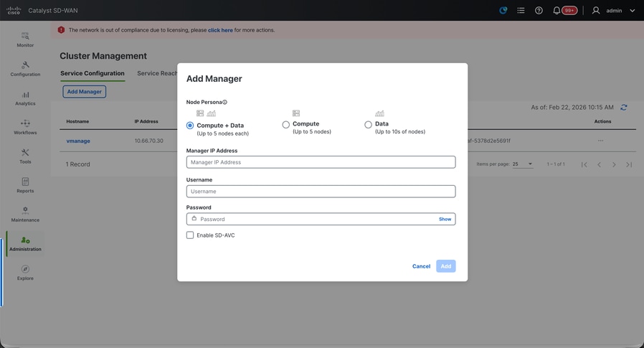Viewport: 644px width, 348px height.
Task: Open the Tools sidebar section
Action: click(x=25, y=156)
